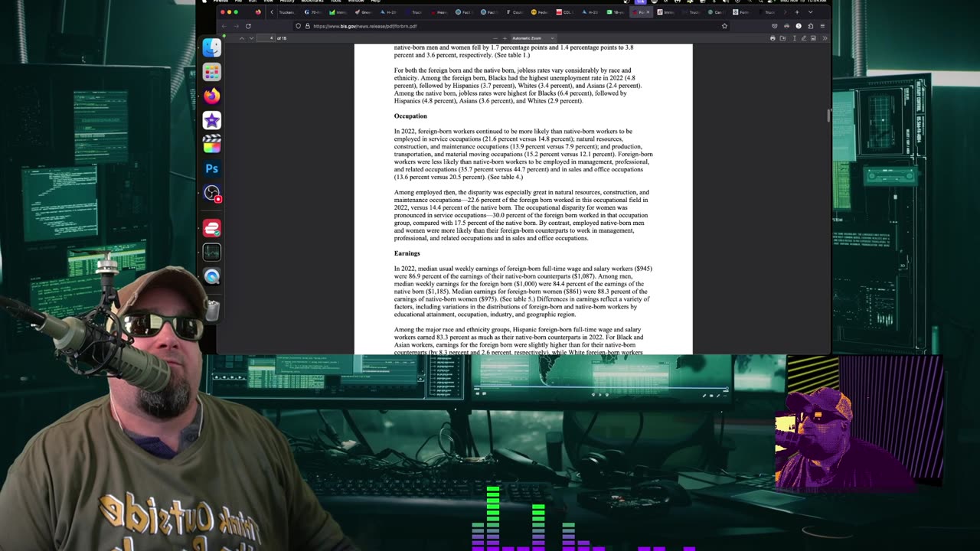Reload the current page
The width and height of the screenshot is (980, 551).
(x=248, y=26)
